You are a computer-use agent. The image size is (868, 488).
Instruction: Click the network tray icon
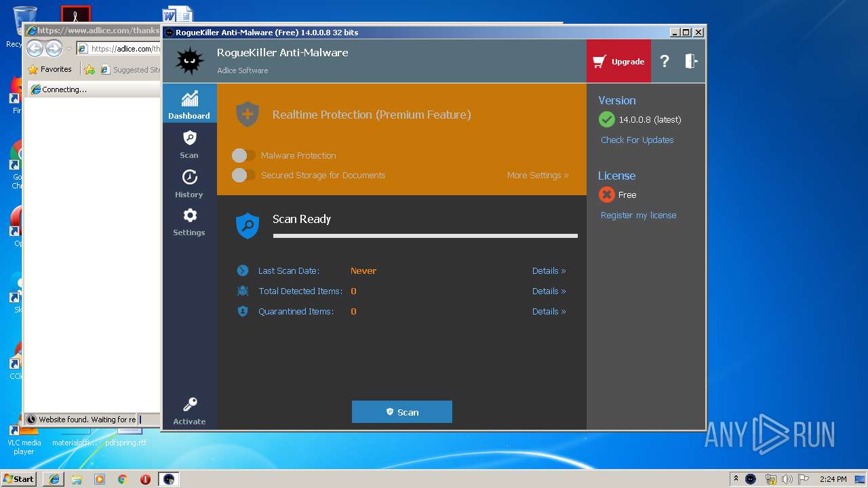(x=770, y=479)
